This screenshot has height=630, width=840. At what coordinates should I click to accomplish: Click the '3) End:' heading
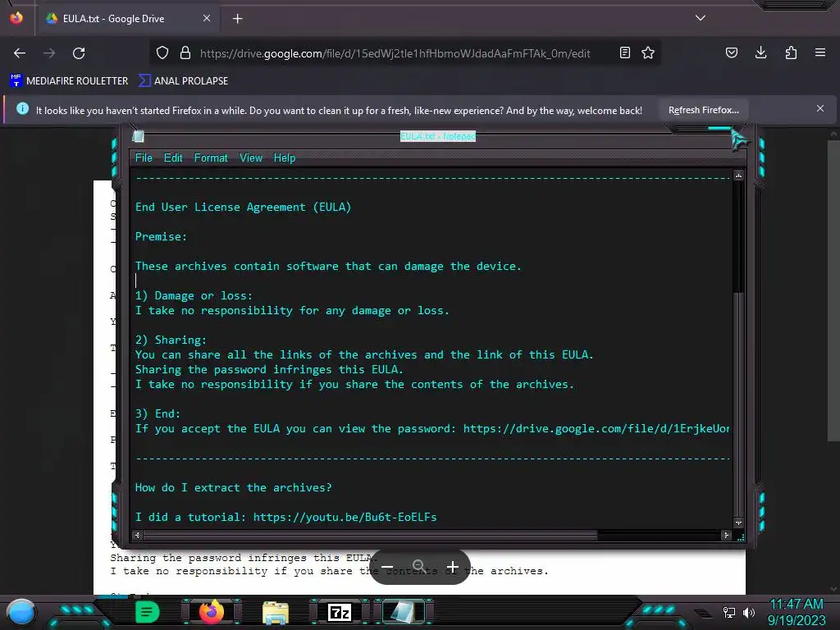(x=157, y=413)
